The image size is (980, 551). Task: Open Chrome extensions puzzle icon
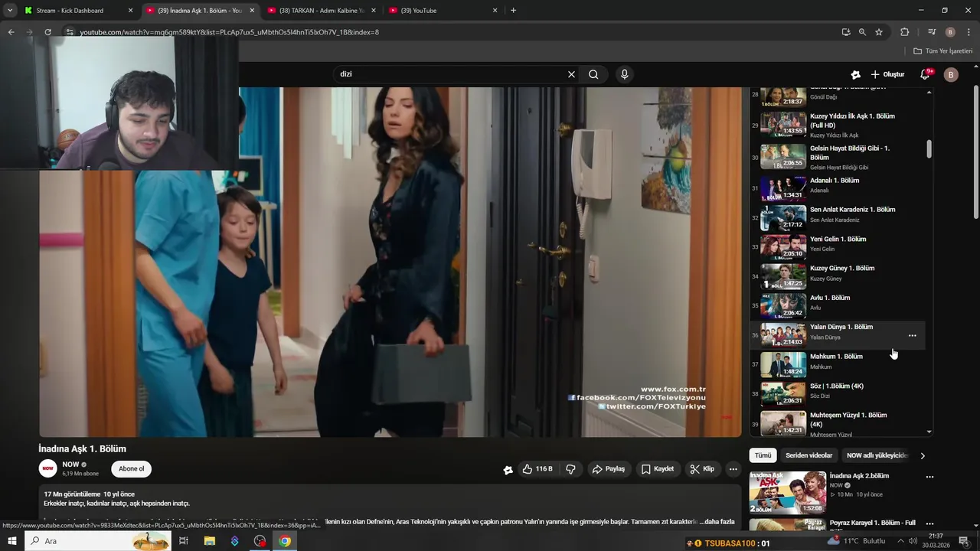905,32
